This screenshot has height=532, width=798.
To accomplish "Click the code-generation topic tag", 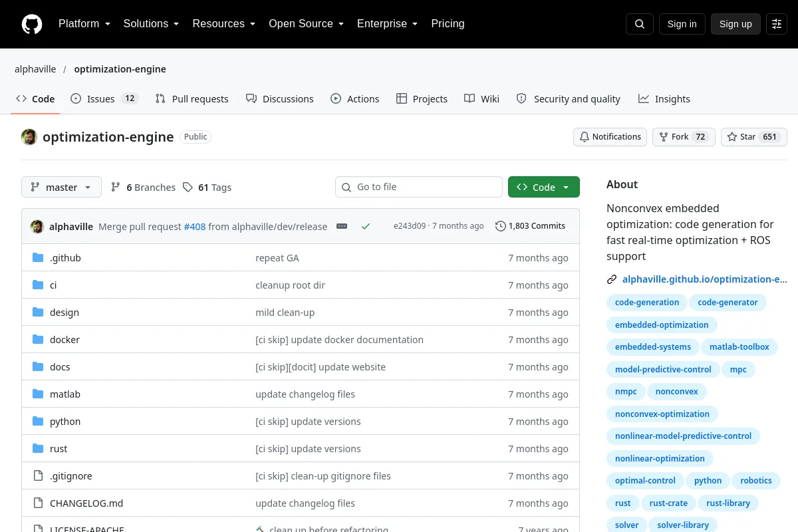I will [x=647, y=303].
